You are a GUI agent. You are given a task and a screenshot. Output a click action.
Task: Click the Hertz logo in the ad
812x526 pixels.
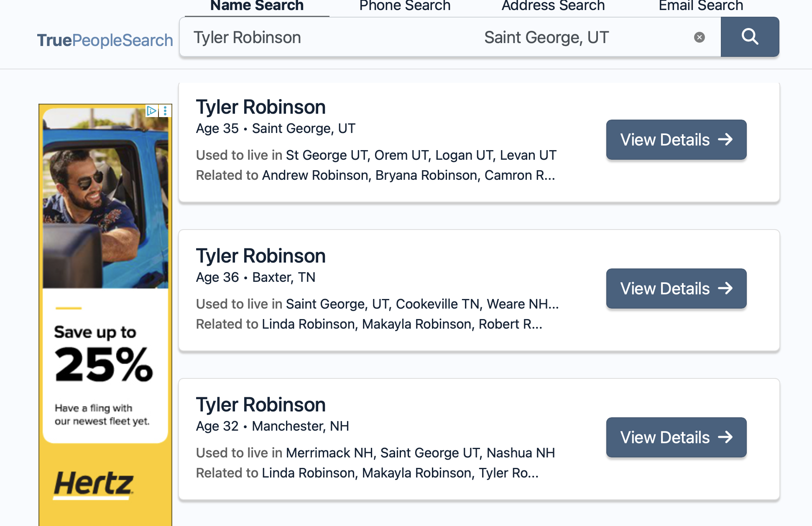[x=94, y=484]
